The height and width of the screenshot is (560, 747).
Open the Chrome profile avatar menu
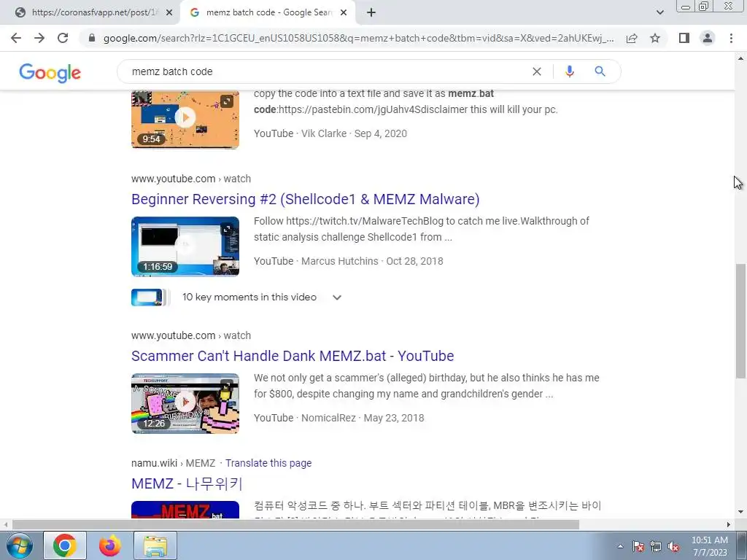click(x=708, y=38)
